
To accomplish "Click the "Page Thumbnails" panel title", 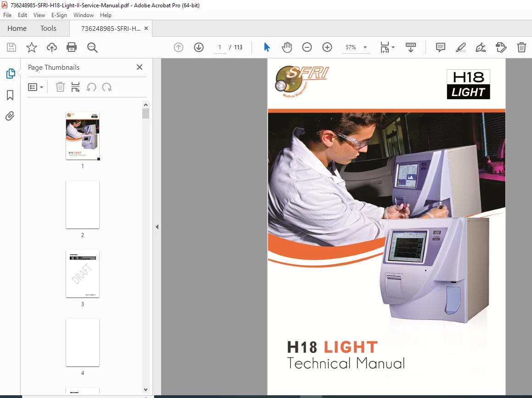I will [x=54, y=67].
